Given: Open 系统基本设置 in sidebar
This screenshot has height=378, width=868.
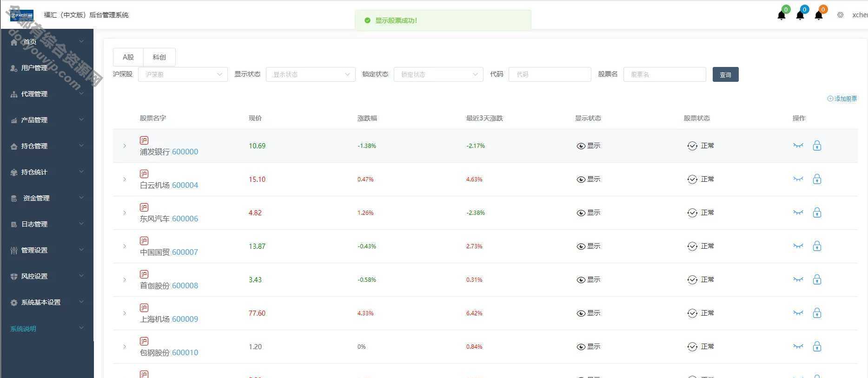Looking at the screenshot, I should (46, 302).
